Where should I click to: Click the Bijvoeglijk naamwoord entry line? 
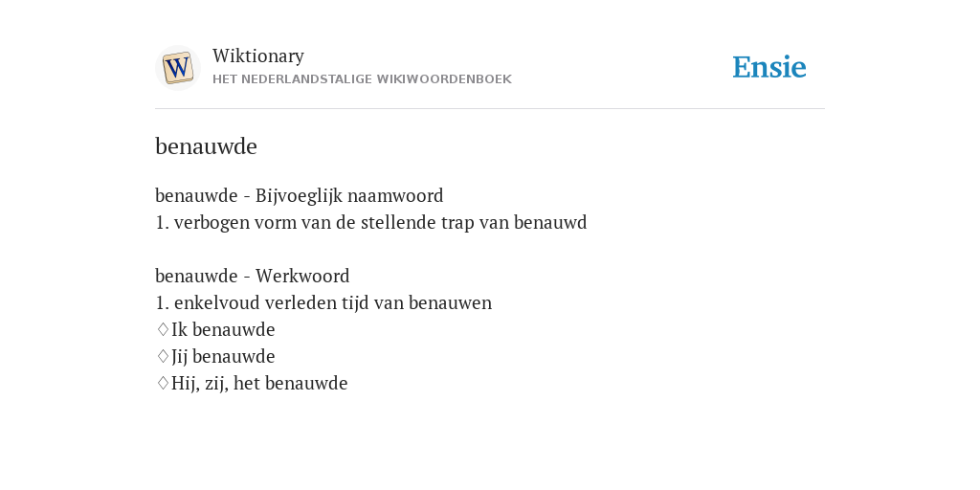pos(300,195)
